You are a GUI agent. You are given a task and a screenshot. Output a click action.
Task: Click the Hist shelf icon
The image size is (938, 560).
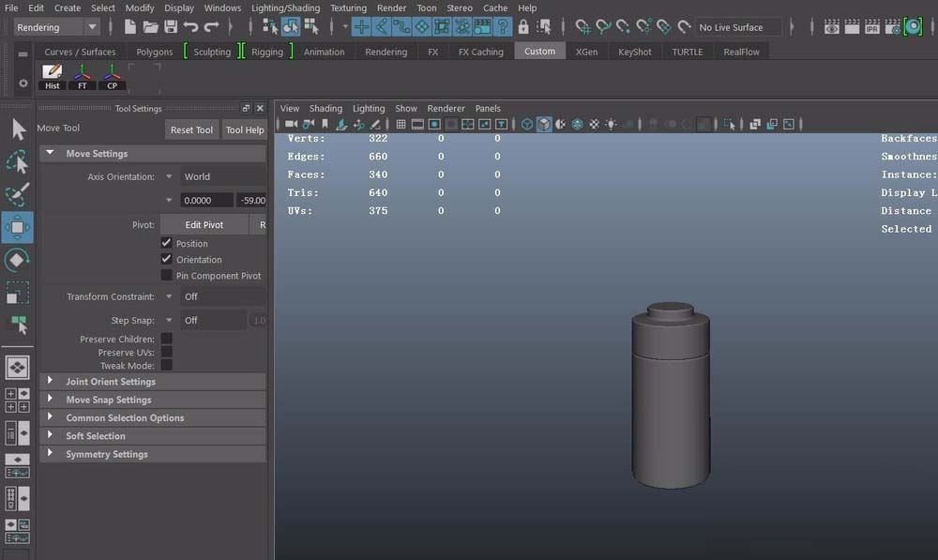(x=53, y=77)
